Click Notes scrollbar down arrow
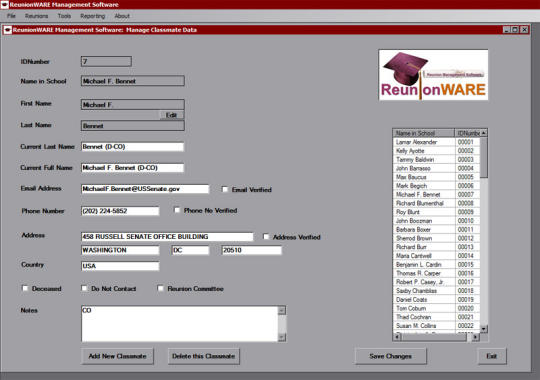 click(x=282, y=337)
